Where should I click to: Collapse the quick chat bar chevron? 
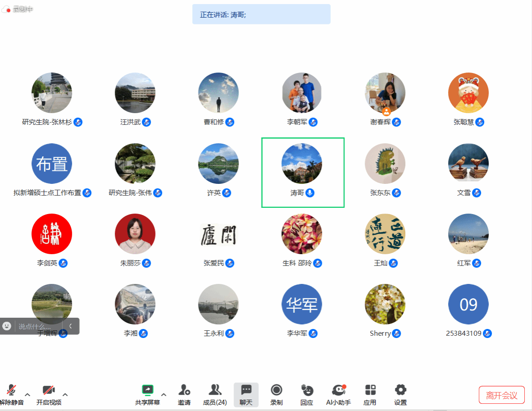(71, 326)
